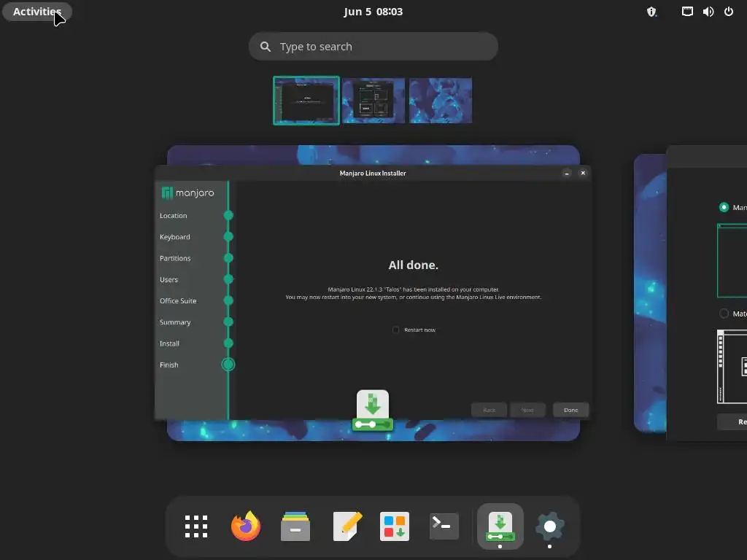Launch Firefox from the dock
The image size is (747, 560).
point(246,526)
